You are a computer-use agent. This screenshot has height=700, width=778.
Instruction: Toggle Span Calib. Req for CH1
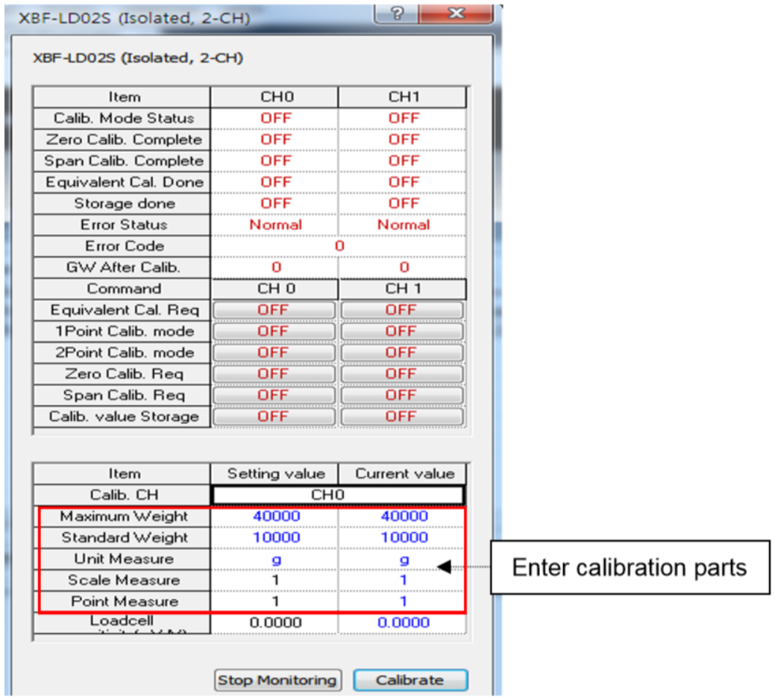402,395
